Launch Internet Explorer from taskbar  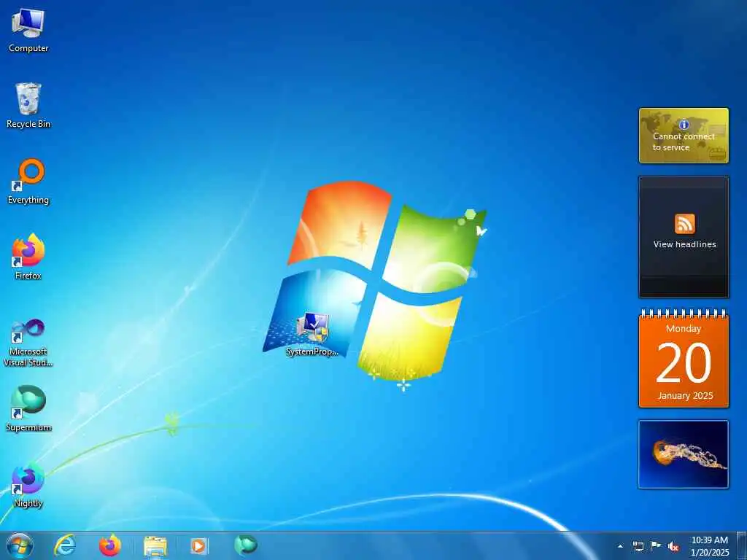pyautogui.click(x=65, y=545)
